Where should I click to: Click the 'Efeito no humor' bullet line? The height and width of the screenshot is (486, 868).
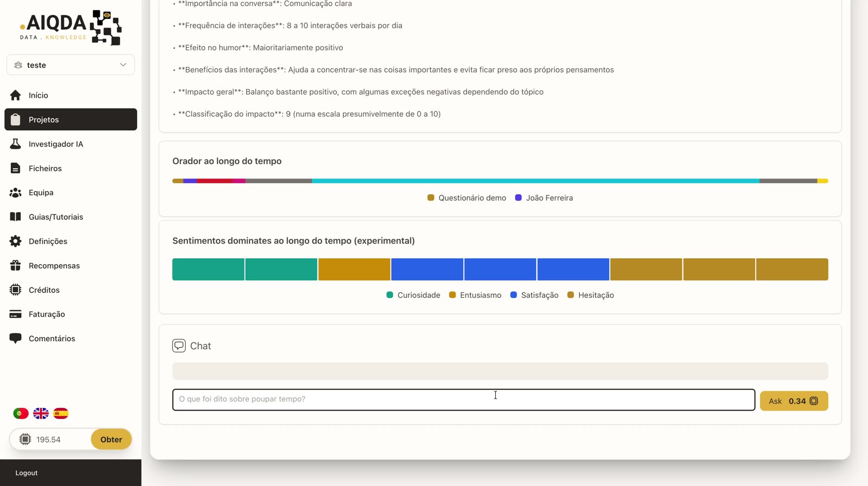(x=258, y=48)
